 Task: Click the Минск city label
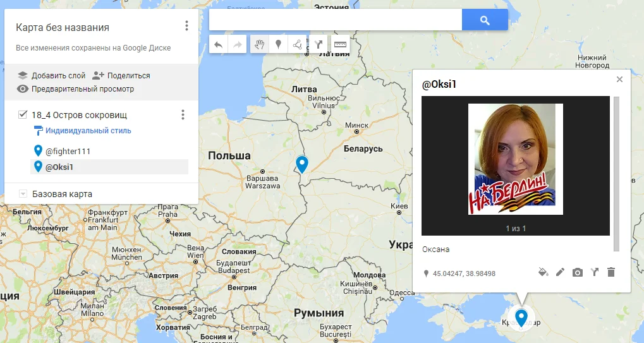coord(356,125)
